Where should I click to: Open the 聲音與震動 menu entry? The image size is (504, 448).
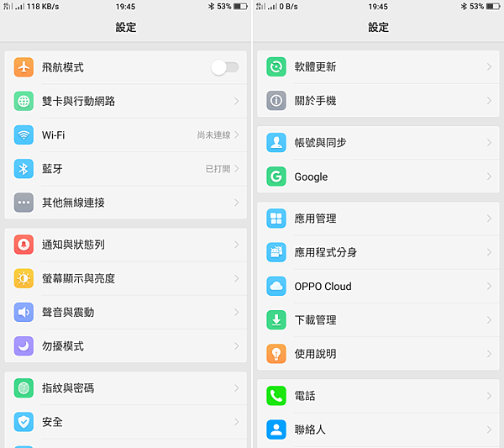click(126, 313)
